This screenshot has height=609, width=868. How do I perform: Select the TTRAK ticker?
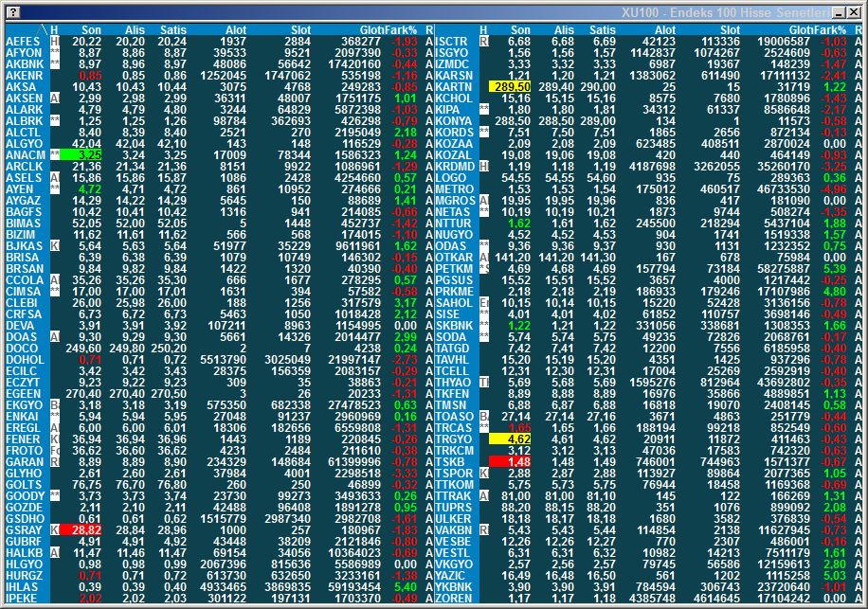tap(453, 496)
